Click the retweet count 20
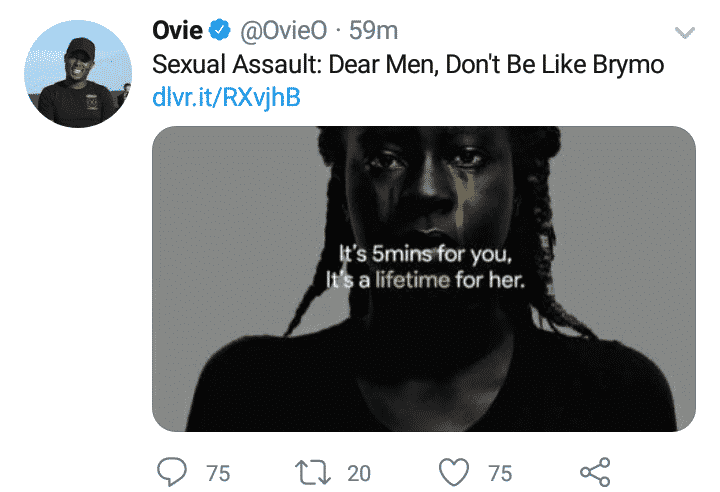The image size is (720, 492). (359, 471)
